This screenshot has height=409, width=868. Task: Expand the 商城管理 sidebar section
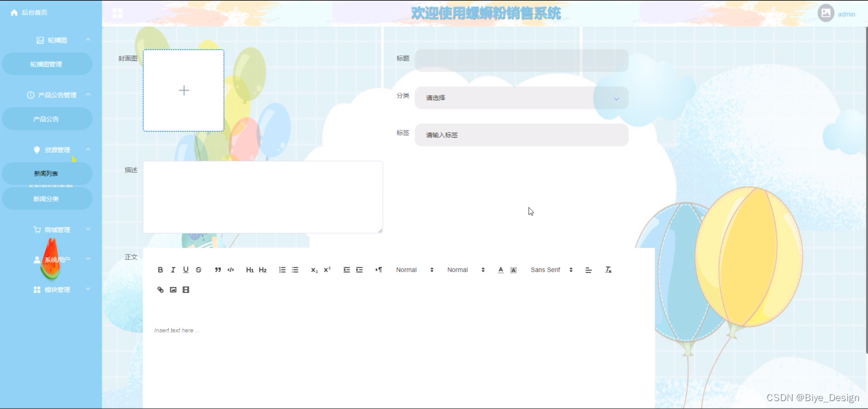tap(51, 230)
